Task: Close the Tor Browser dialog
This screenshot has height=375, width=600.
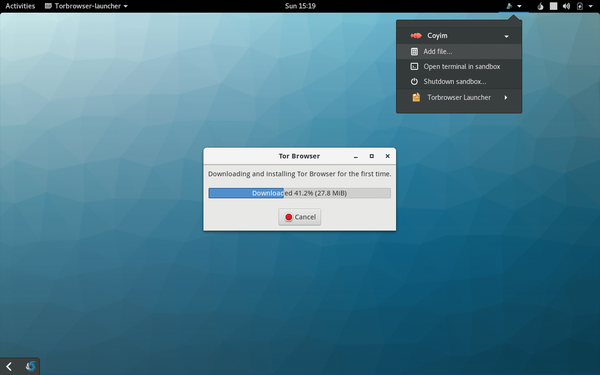Action: coord(388,156)
